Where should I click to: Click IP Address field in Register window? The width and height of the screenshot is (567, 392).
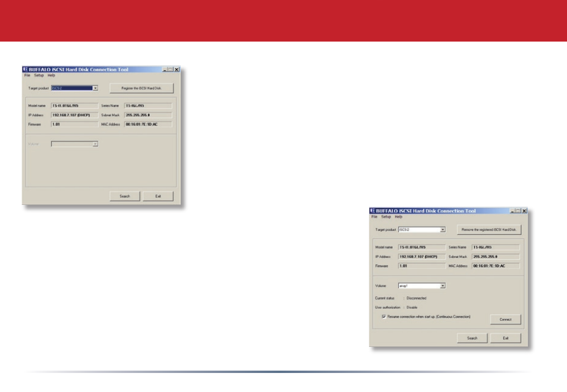[74, 115]
